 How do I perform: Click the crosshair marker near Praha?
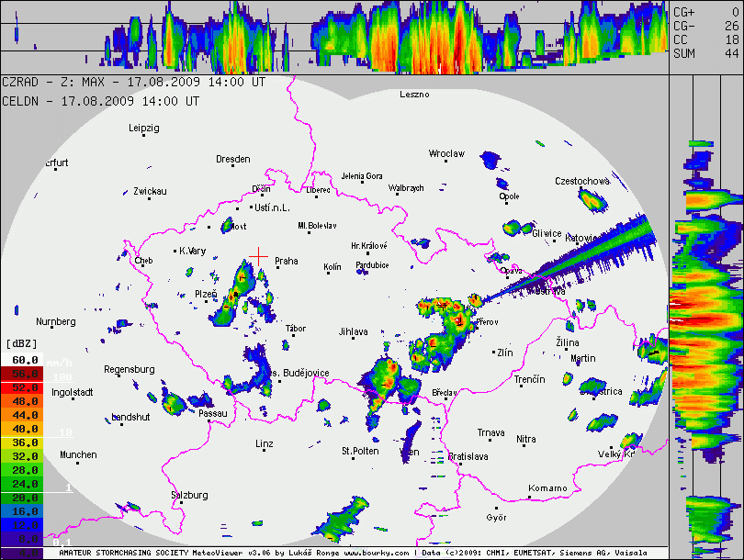tap(259, 254)
